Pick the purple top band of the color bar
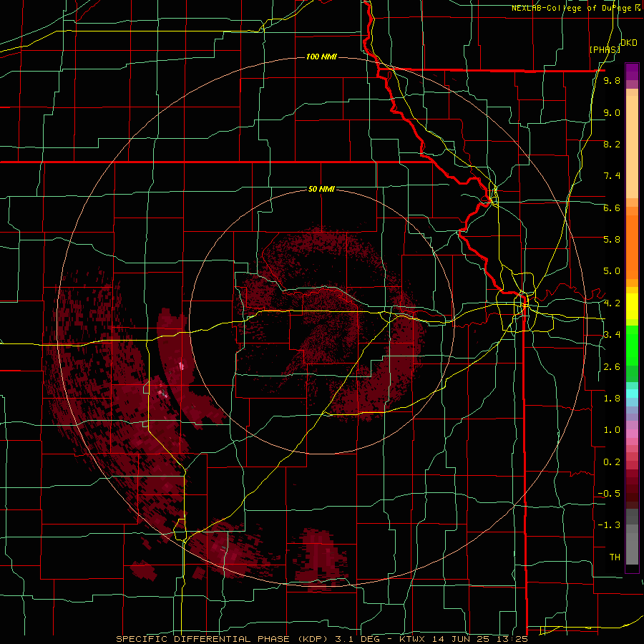The height and width of the screenshot is (644, 644). tap(632, 72)
